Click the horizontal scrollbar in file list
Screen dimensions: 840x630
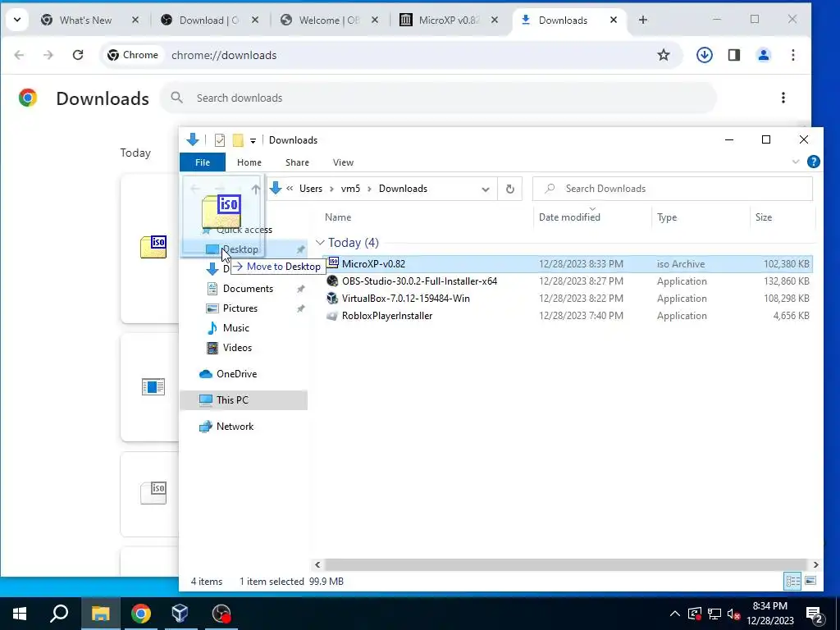tap(566, 564)
